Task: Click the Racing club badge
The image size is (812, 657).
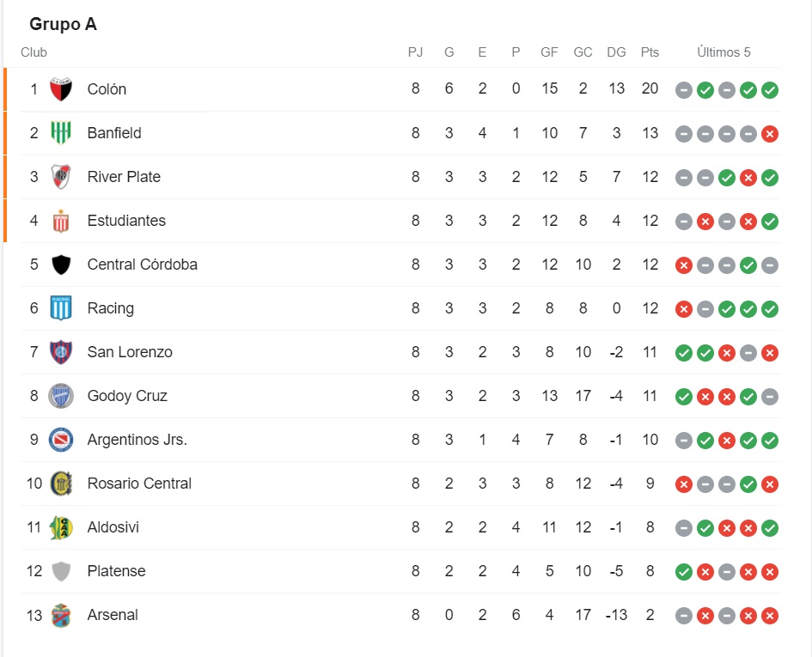Action: point(61,308)
